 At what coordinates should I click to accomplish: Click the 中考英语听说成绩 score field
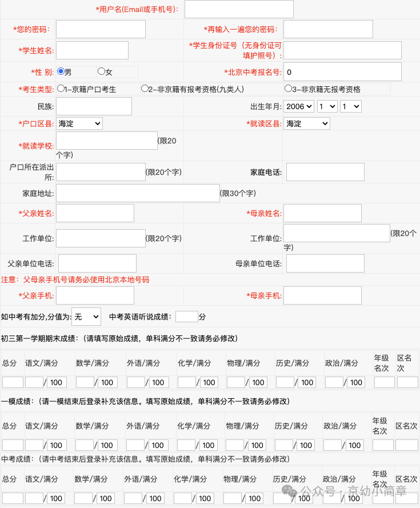(186, 317)
